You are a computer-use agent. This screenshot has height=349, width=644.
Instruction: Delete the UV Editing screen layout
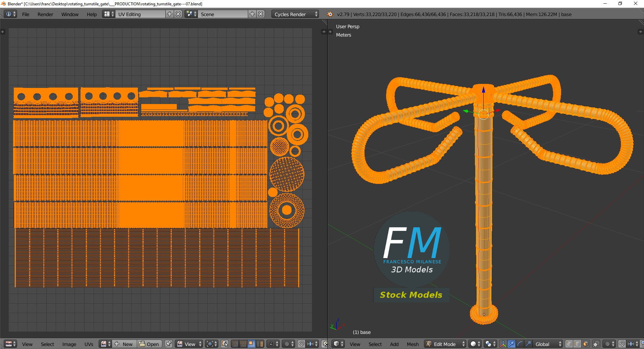coord(178,14)
